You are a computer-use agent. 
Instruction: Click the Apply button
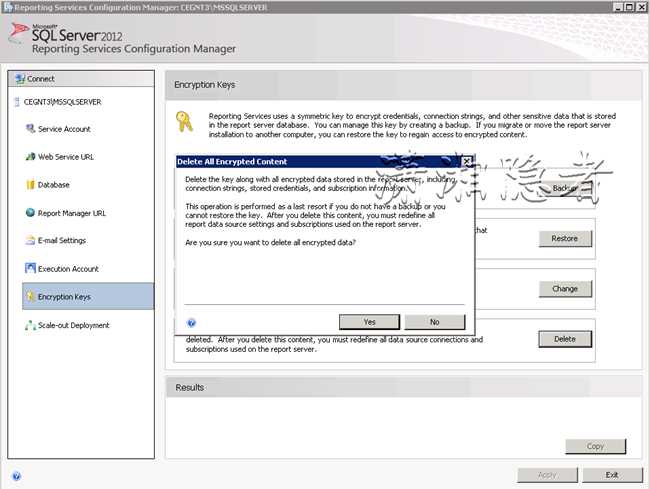[x=547, y=475]
